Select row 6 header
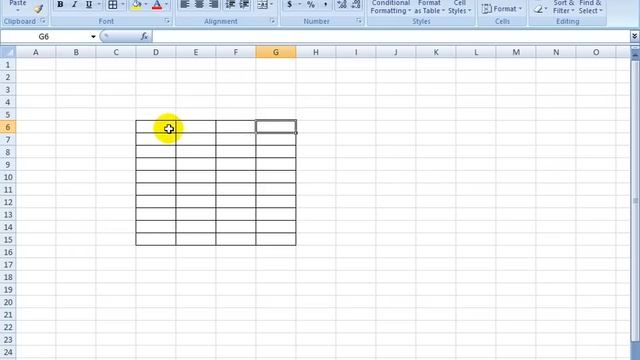The image size is (640, 360). point(8,127)
